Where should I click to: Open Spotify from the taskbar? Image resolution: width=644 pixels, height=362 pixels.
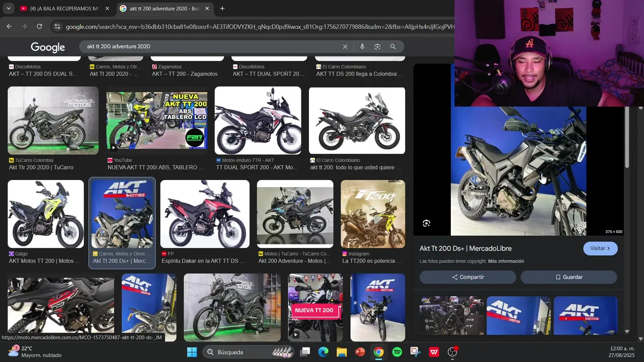397,352
